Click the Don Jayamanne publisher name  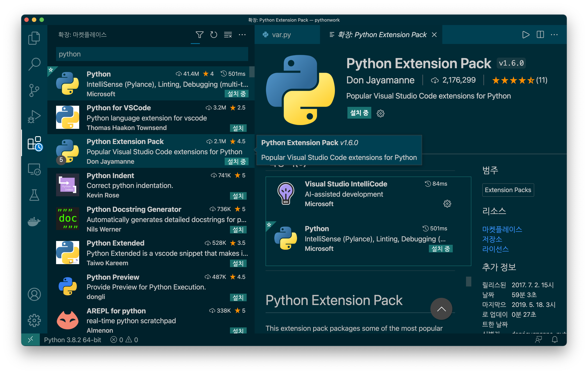click(x=380, y=80)
